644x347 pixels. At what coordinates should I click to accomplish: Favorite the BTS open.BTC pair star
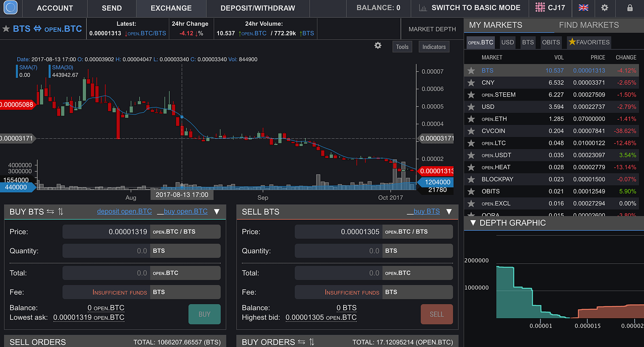click(6, 29)
